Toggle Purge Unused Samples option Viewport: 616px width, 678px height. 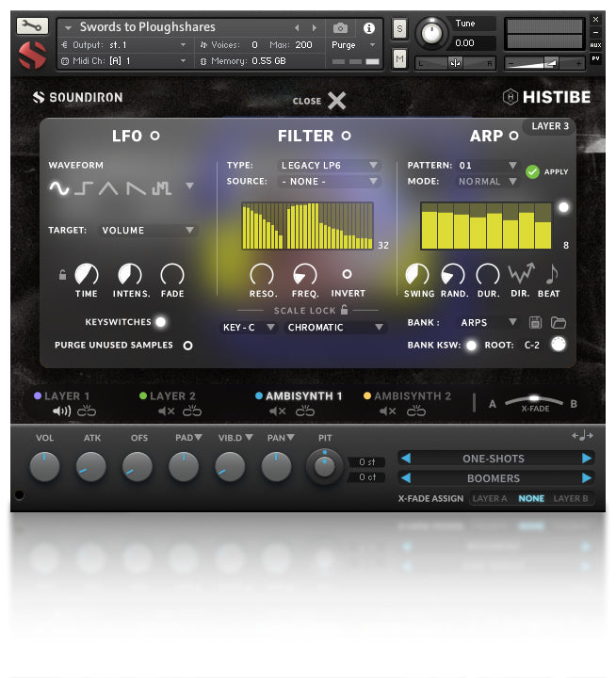coord(187,346)
